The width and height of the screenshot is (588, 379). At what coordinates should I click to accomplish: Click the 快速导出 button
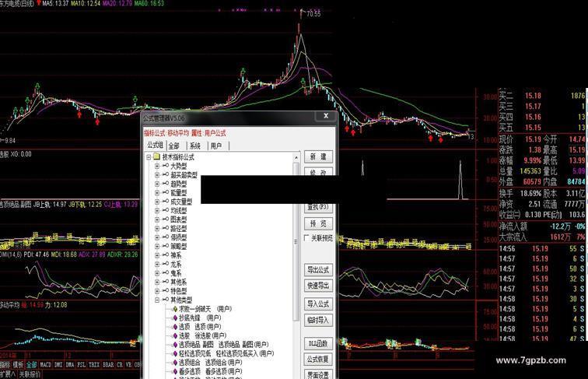[318, 286]
